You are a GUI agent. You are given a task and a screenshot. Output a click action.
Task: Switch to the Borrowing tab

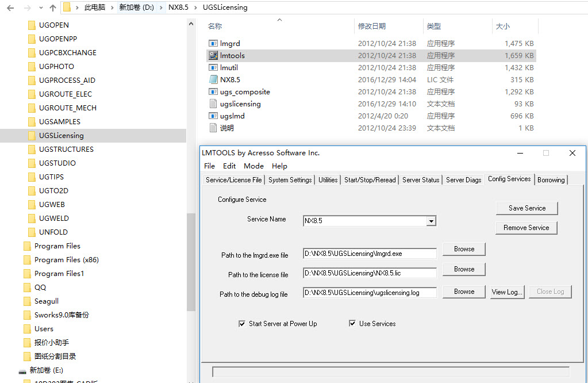551,180
